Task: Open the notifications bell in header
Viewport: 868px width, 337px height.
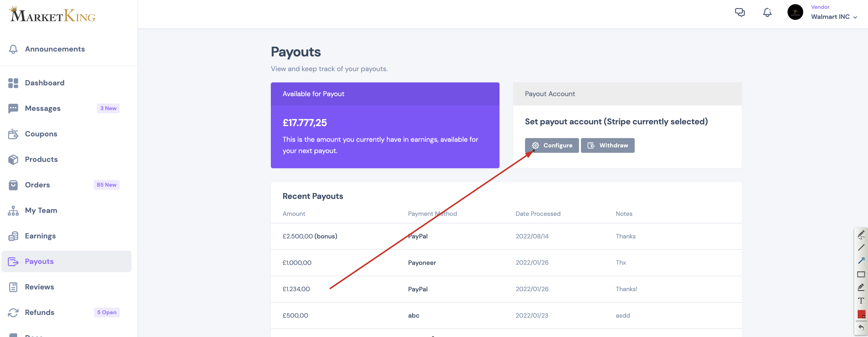Action: pos(767,13)
